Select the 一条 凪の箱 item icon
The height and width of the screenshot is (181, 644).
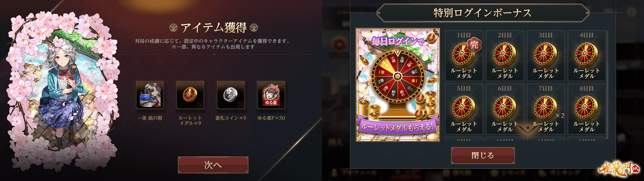[x=150, y=95]
